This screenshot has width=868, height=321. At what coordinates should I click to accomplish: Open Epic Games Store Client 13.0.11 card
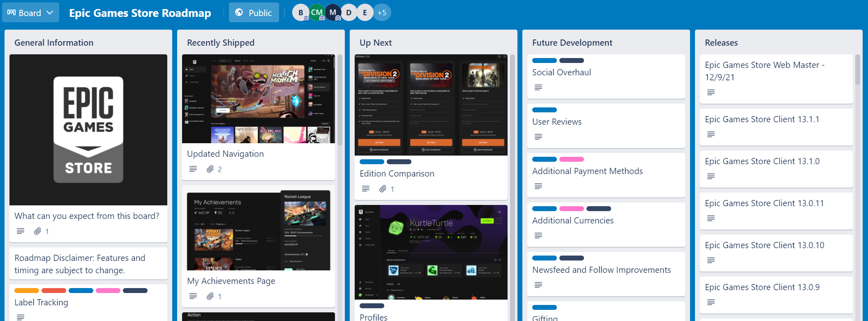(x=776, y=211)
